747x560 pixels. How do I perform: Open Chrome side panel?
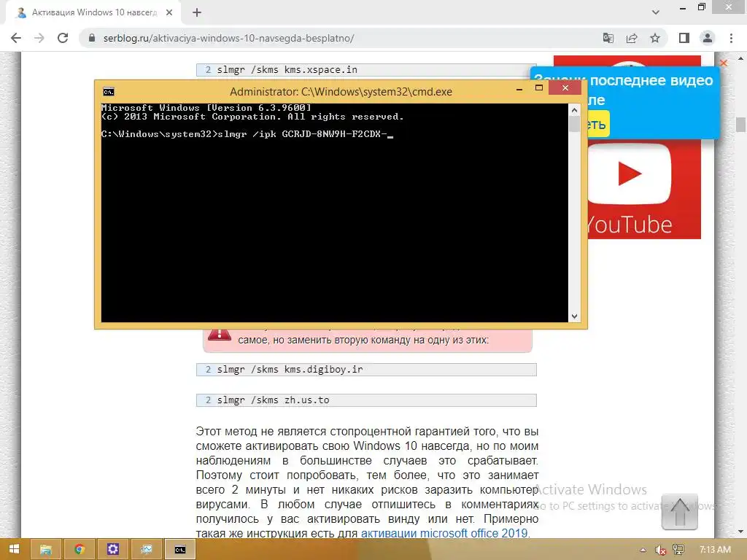click(x=684, y=38)
